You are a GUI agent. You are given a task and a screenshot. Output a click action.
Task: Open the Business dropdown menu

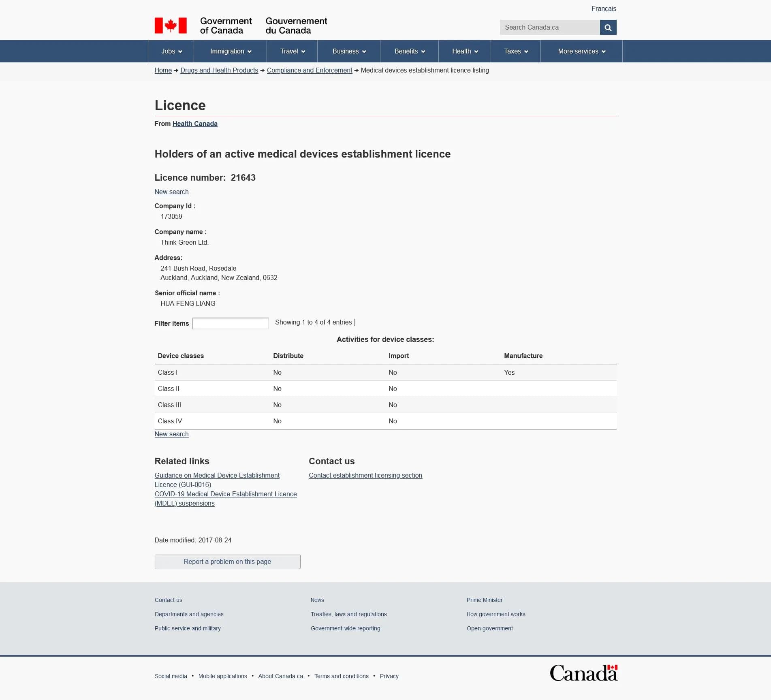pos(349,51)
